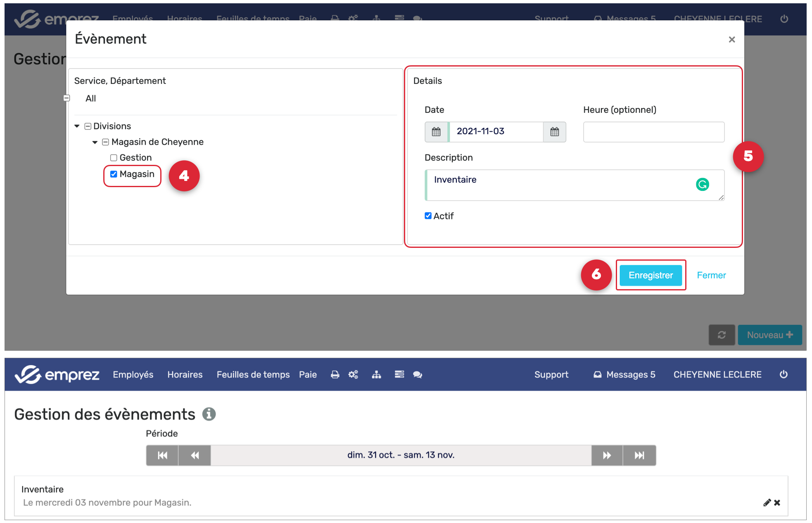Open the gears settings icon in lower navbar
This screenshot has height=523, width=812.
pyautogui.click(x=353, y=375)
